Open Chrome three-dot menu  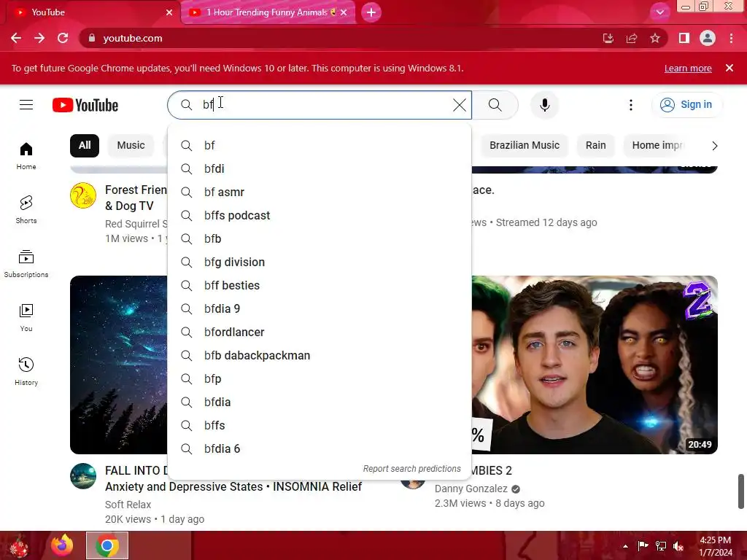click(x=731, y=38)
